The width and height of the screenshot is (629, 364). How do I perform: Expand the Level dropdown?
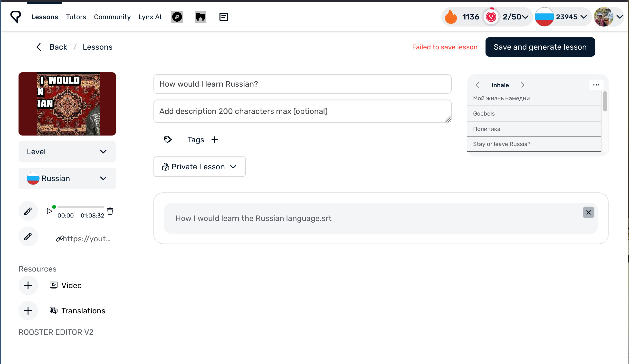67,152
